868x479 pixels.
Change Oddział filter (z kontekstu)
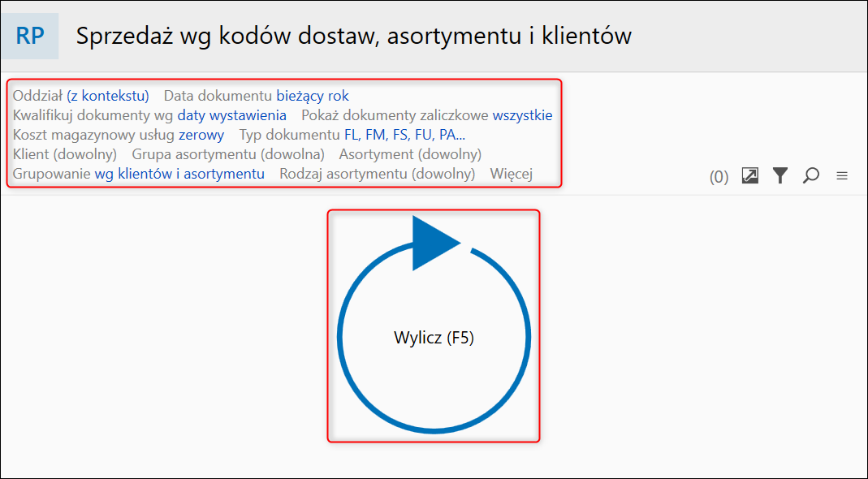pos(108,96)
